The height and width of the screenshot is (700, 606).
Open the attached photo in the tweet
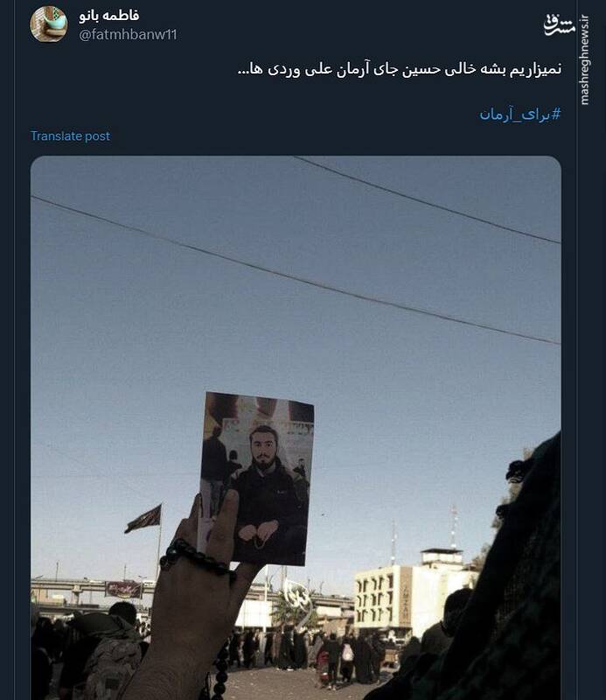[x=296, y=428]
